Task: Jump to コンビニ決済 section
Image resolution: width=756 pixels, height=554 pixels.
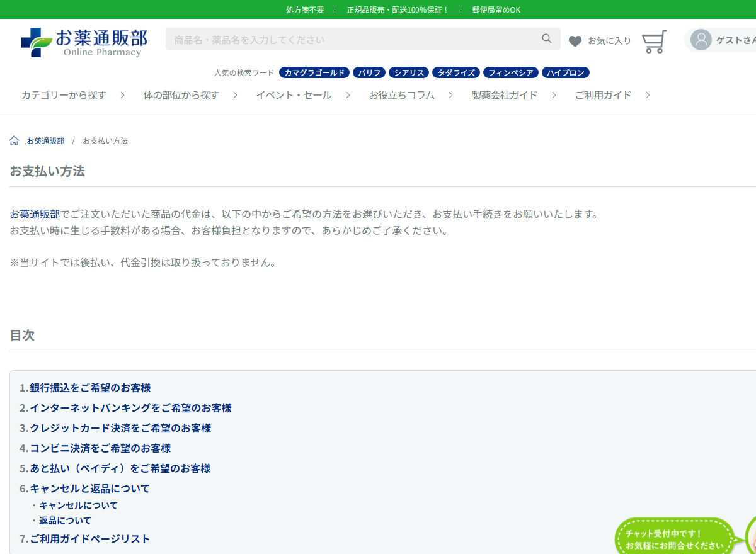Action: (100, 448)
